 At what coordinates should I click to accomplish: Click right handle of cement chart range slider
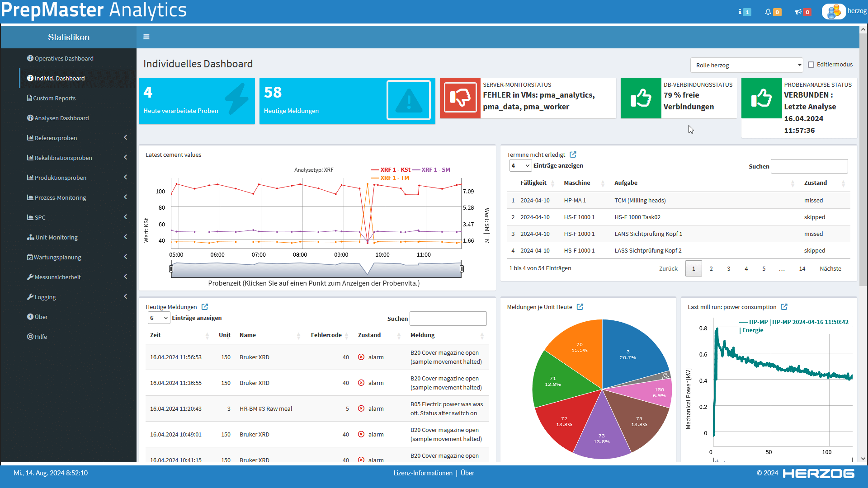click(462, 269)
